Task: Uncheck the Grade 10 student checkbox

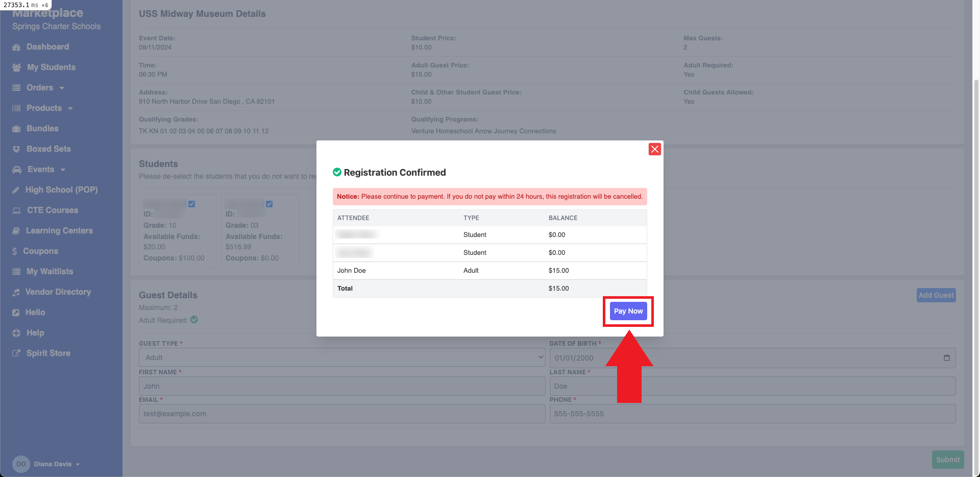Action: coord(192,204)
